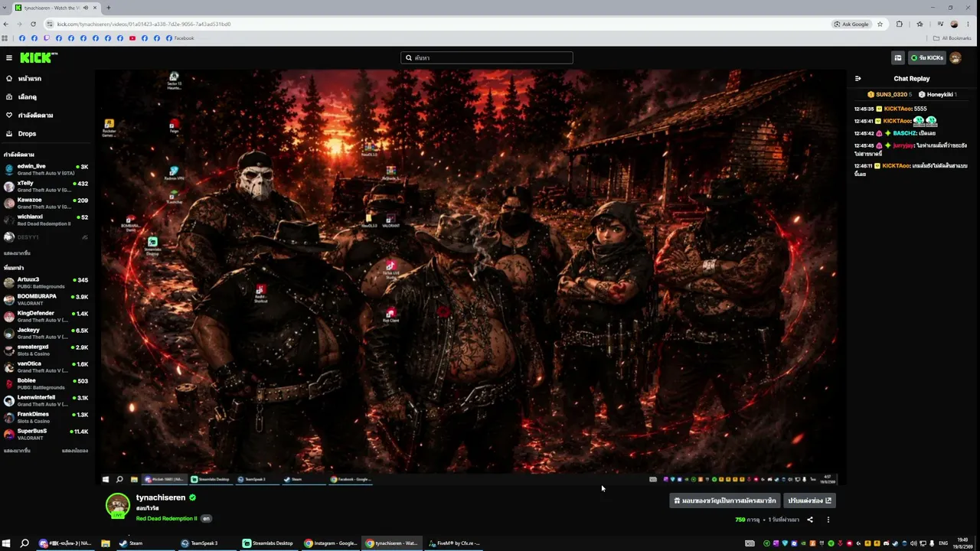This screenshot has height=551, width=980.
Task: Open the Red Dead Redemption II category link
Action: 167,518
